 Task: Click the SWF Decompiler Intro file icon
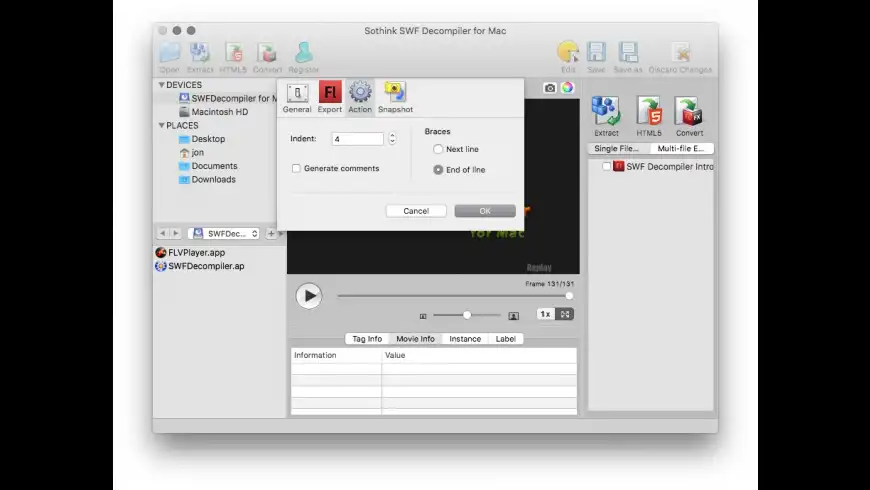(x=618, y=166)
